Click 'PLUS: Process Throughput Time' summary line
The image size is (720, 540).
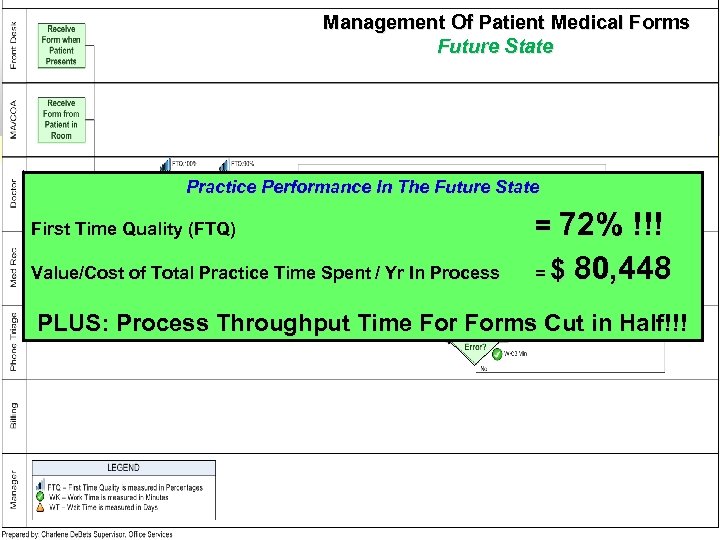(365, 322)
